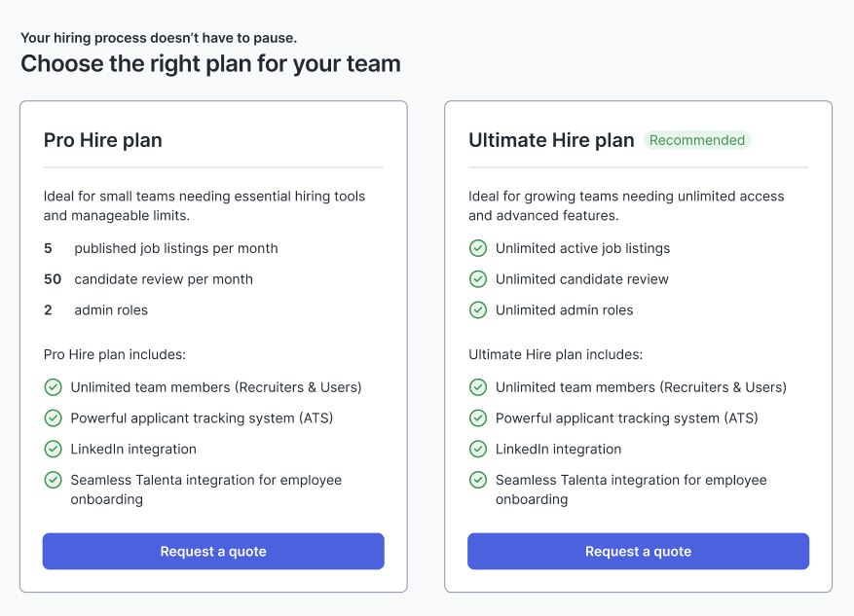Click Pro Hire check icon for Unlimited team members
854x616 pixels.
(x=54, y=387)
